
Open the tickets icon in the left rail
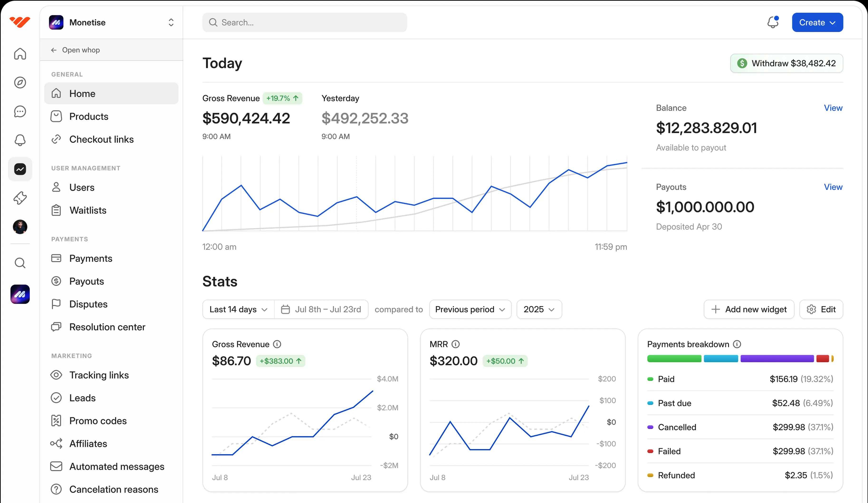[x=20, y=198]
